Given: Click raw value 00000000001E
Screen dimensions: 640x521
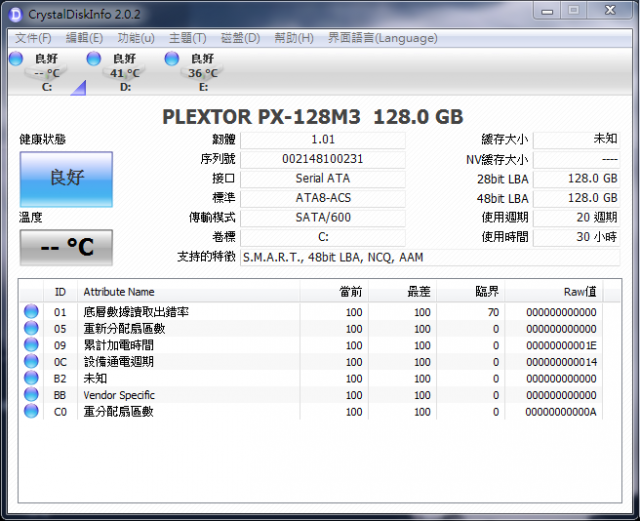Looking at the screenshot, I should coord(561,346).
